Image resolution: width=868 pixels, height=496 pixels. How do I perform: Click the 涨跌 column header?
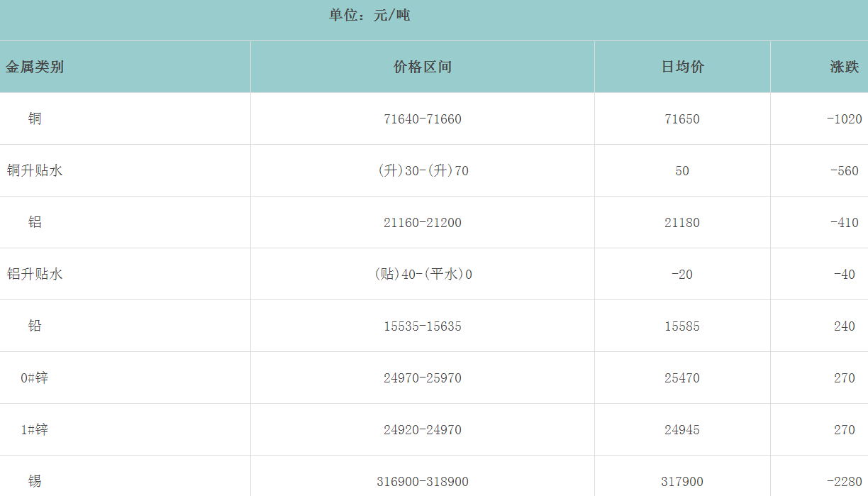coord(844,67)
